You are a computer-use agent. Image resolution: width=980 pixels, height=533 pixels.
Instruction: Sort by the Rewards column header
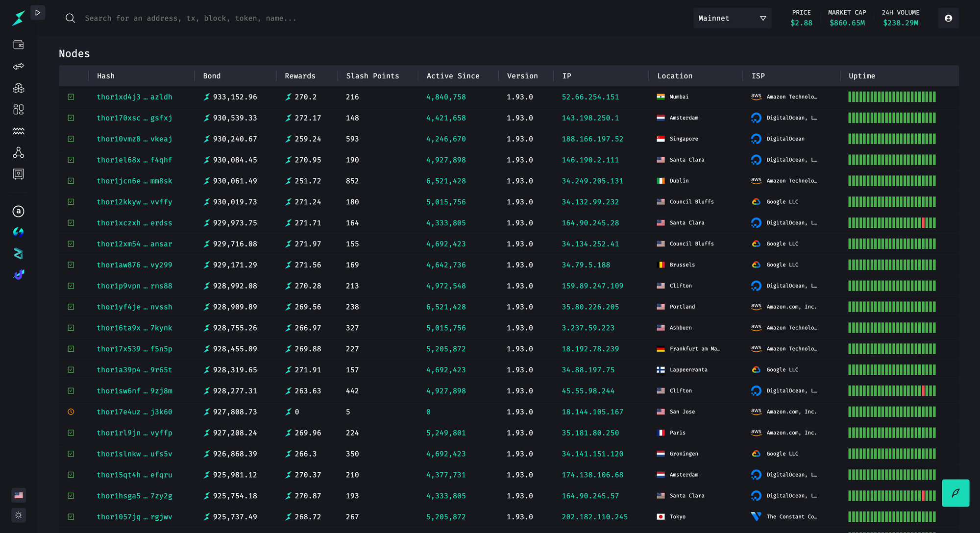[300, 76]
